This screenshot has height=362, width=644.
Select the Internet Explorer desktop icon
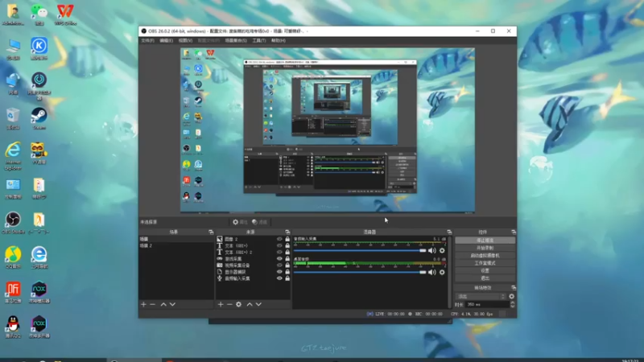point(13,156)
